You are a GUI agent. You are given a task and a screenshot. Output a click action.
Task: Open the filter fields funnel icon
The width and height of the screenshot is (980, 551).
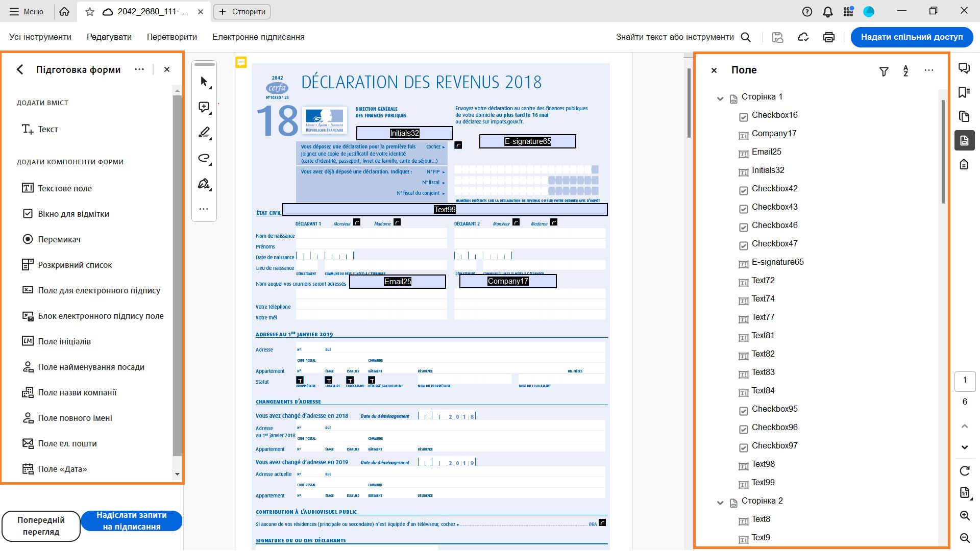(x=884, y=71)
